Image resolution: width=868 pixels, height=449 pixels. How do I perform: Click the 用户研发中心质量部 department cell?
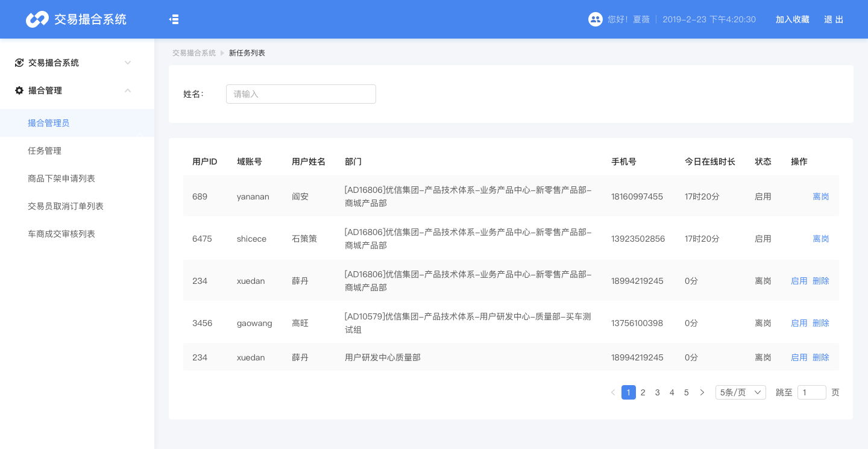pos(383,357)
